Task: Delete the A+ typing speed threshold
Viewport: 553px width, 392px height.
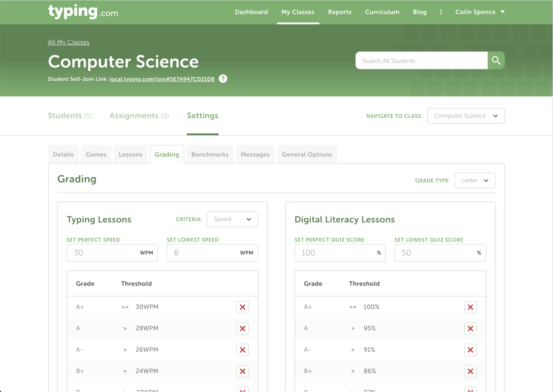Action: tap(243, 307)
